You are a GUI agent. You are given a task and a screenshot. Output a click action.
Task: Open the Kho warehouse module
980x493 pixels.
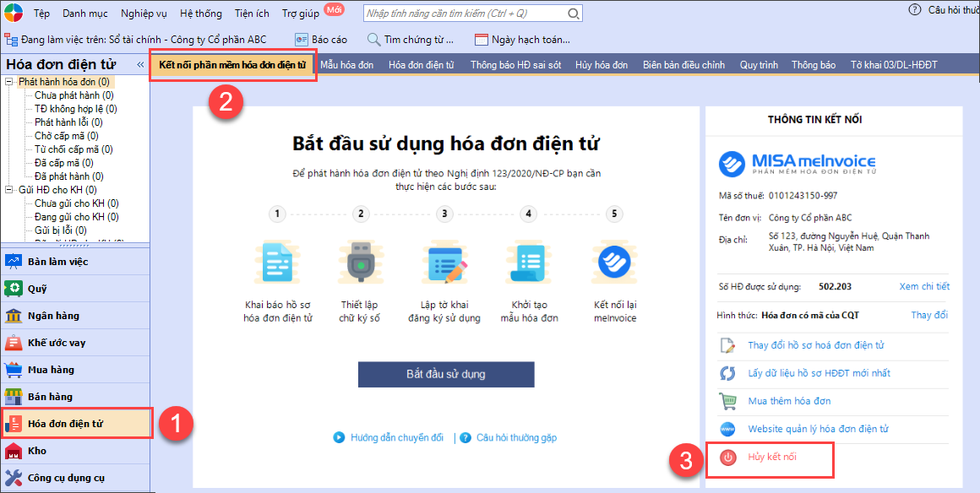pos(37,451)
